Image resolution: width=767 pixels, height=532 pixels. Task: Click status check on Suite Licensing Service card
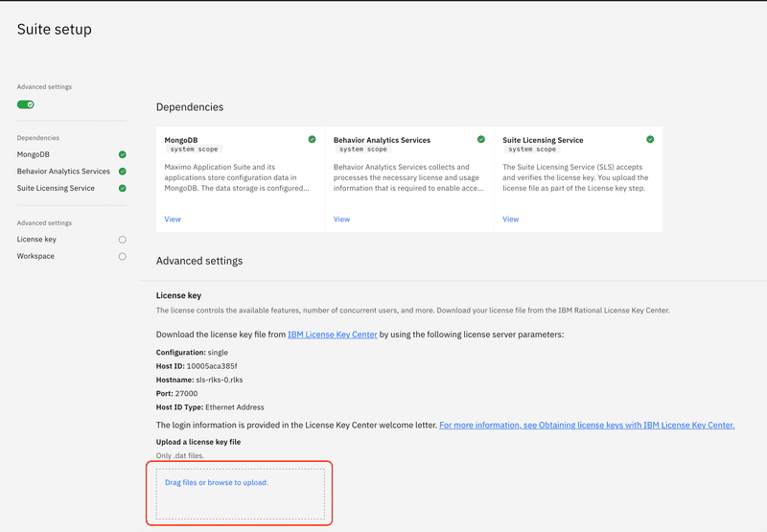(x=650, y=139)
